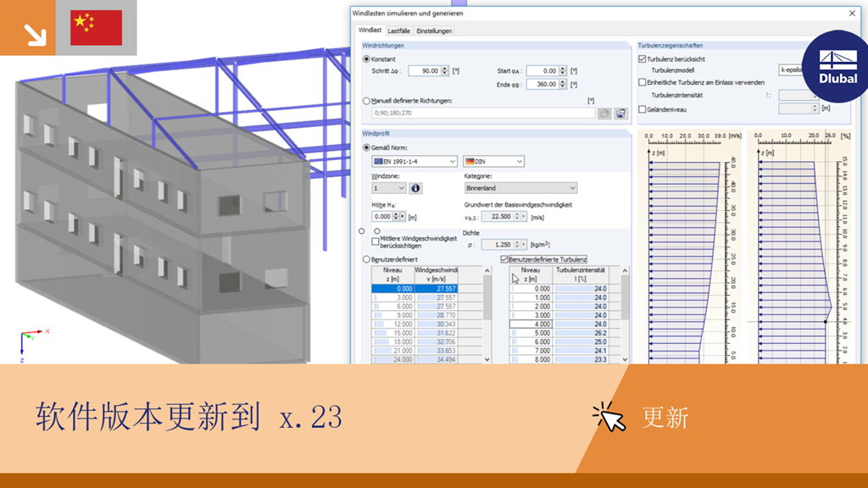The height and width of the screenshot is (488, 868).
Task: Select the Benutzerdefiniert radio option
Action: [x=366, y=259]
